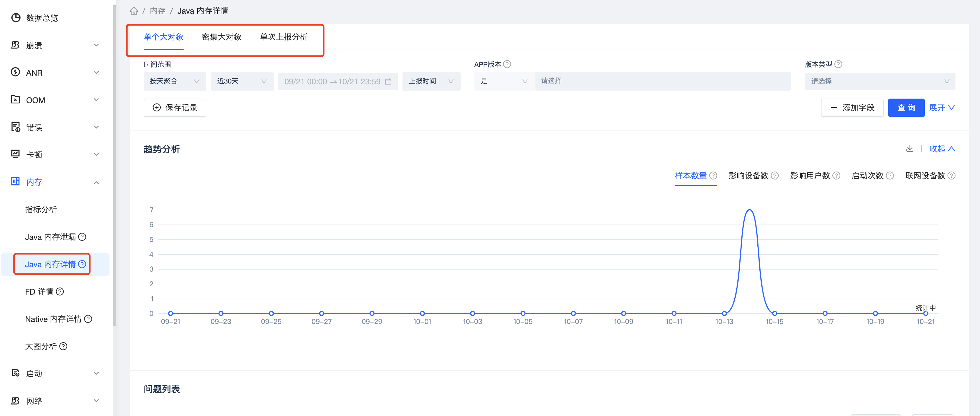Click the 网络 sidebar icon
This screenshot has height=416, width=980.
tap(16, 400)
